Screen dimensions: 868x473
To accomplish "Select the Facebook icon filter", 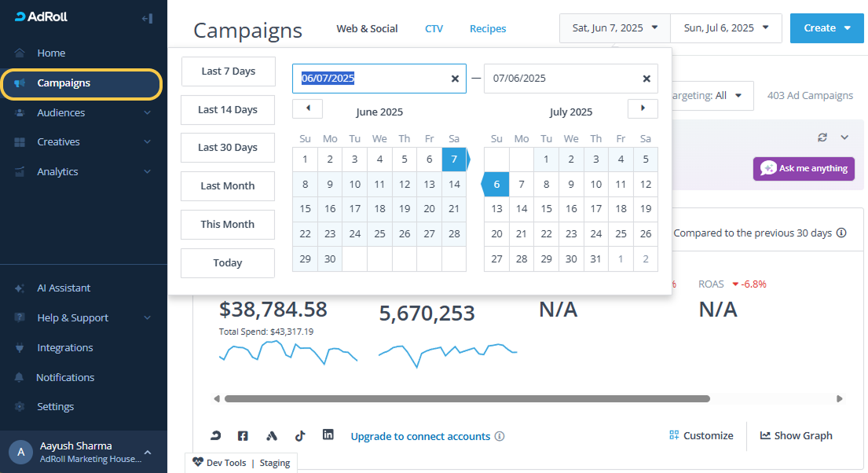I will click(x=243, y=436).
